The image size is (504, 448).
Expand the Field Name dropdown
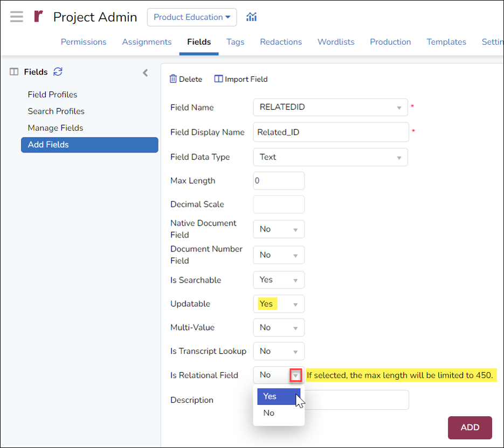pyautogui.click(x=399, y=107)
